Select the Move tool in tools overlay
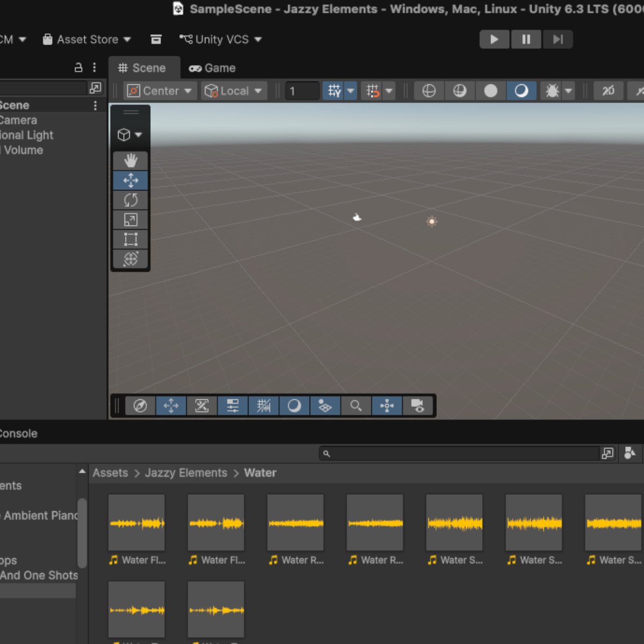644x644 pixels. click(130, 180)
